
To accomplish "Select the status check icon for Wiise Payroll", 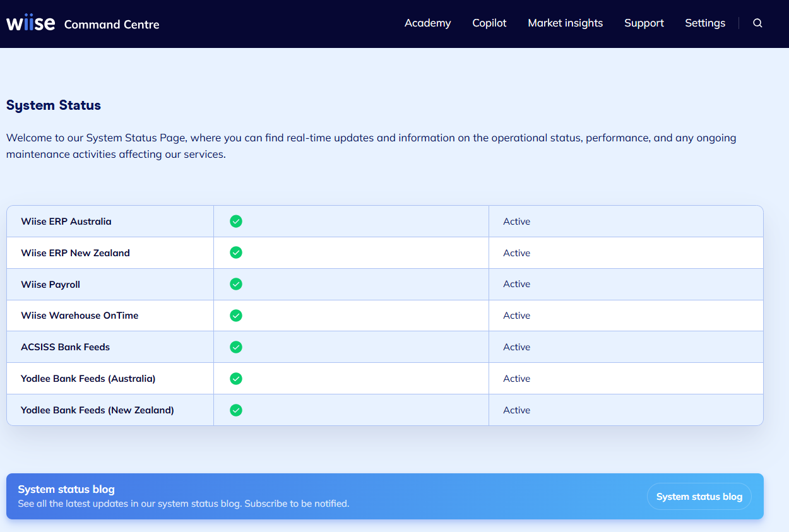I will click(235, 284).
